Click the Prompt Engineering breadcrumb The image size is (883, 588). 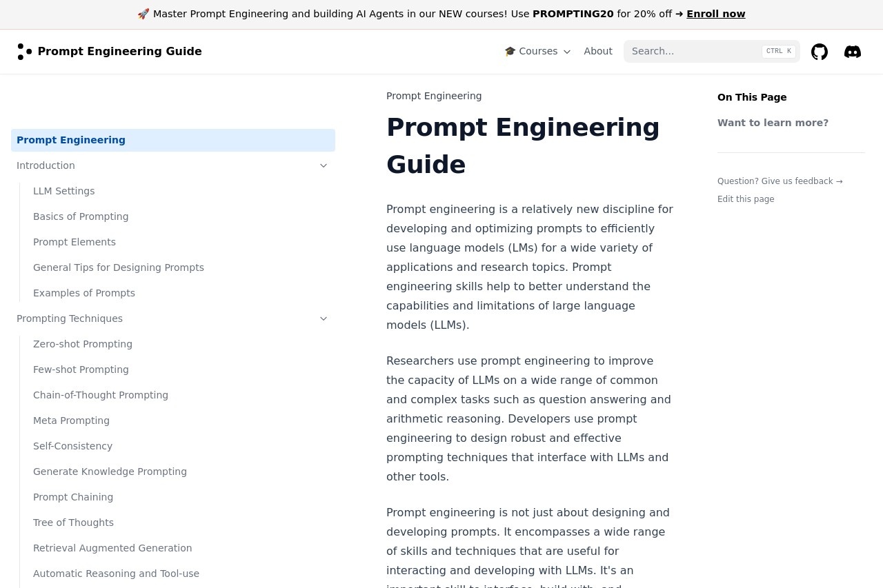click(434, 96)
